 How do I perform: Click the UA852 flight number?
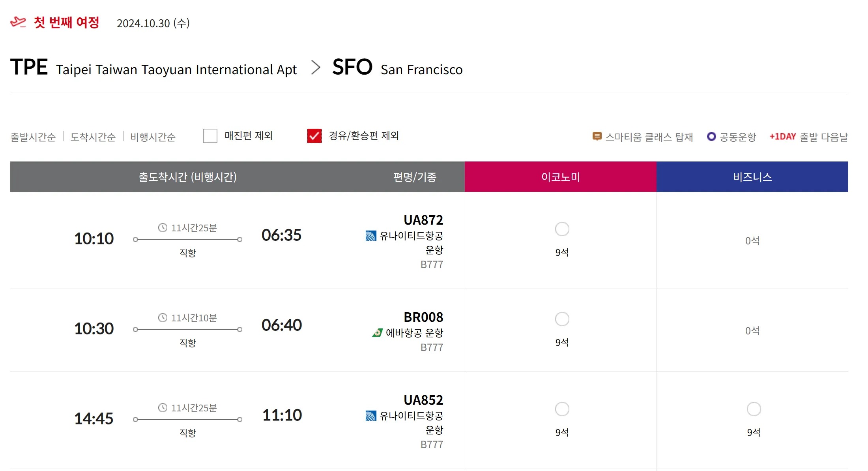click(423, 400)
